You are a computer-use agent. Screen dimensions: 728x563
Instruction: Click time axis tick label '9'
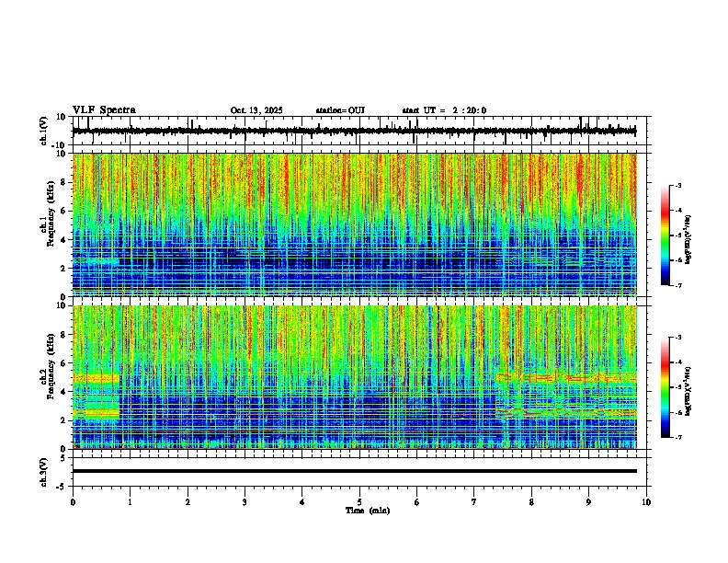(588, 502)
